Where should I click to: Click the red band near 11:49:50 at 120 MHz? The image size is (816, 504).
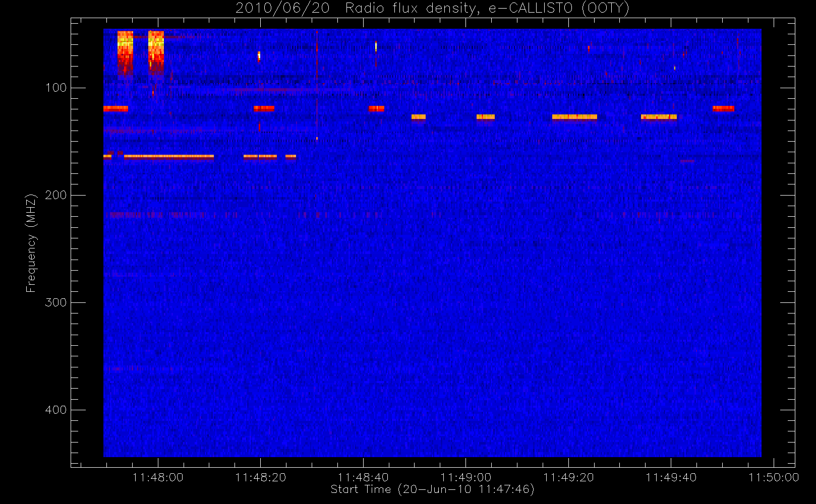pyautogui.click(x=723, y=108)
